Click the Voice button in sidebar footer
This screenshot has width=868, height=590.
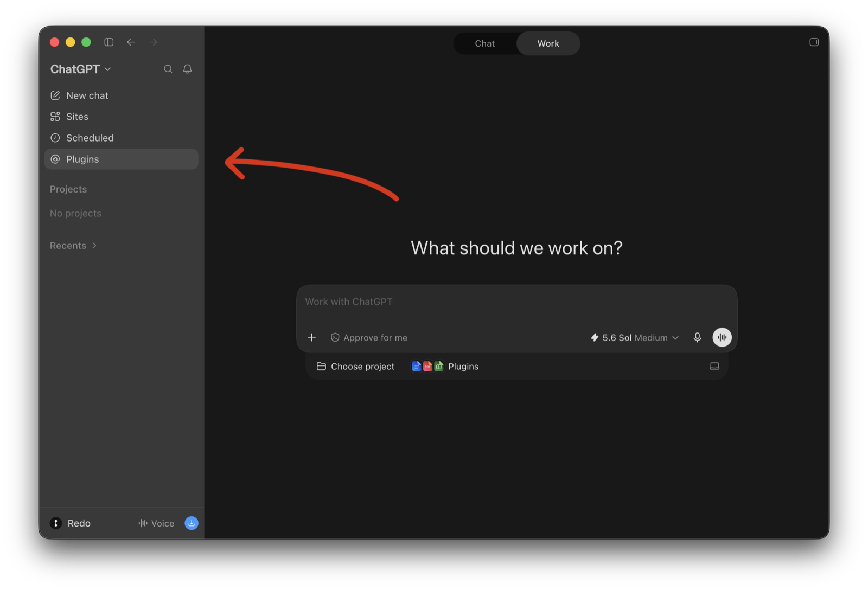click(156, 523)
